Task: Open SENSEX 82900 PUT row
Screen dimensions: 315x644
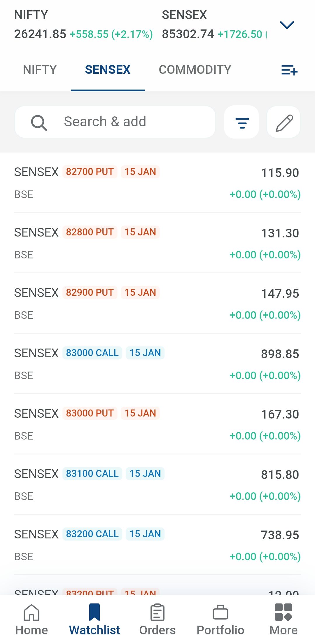Action: point(157,304)
